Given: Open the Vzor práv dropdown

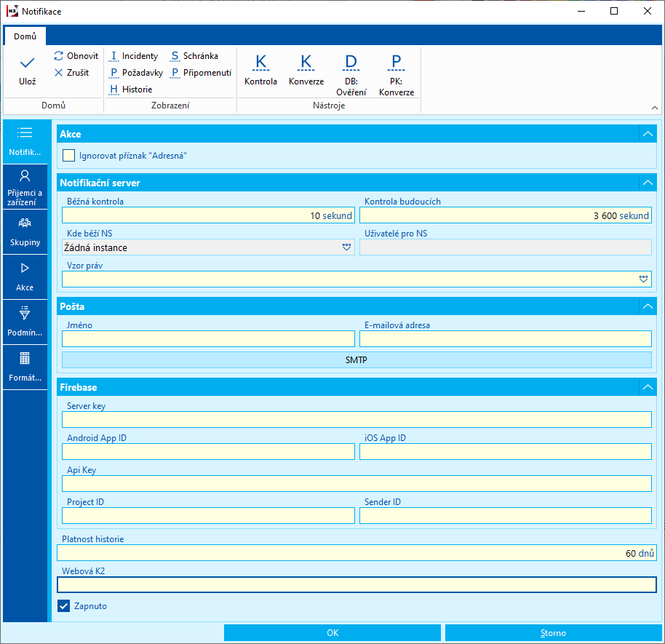Looking at the screenshot, I should [643, 279].
